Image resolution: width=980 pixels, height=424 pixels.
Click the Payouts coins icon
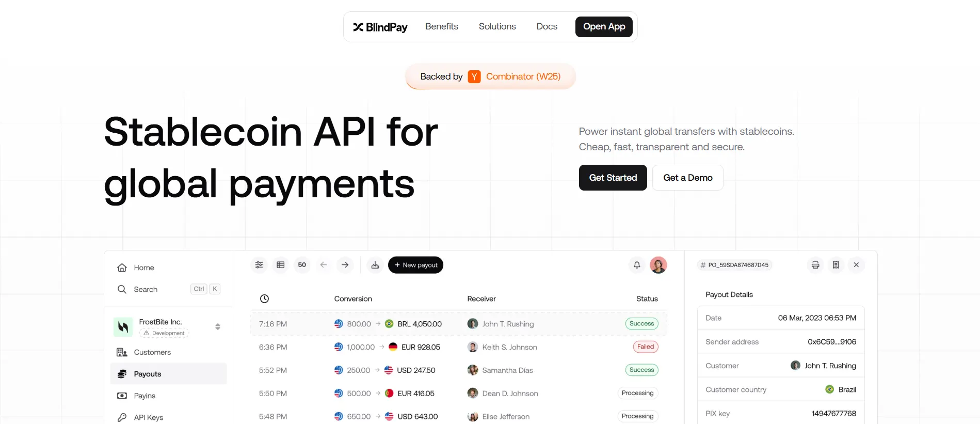(x=122, y=374)
